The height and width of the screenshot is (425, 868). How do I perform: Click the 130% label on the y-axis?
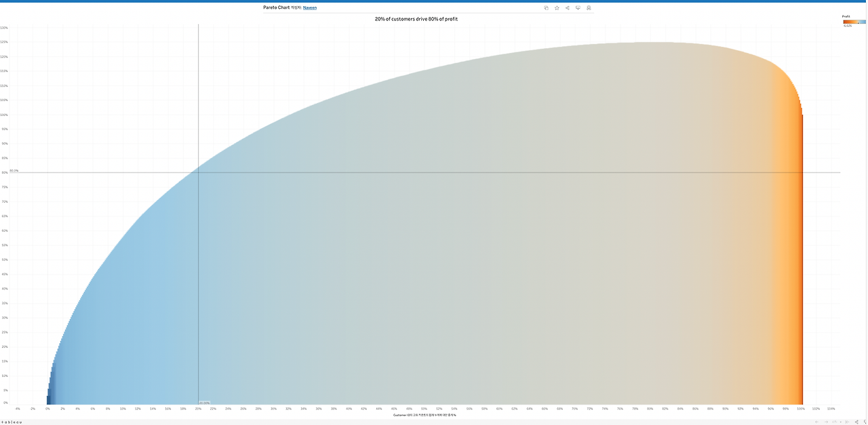[4, 28]
